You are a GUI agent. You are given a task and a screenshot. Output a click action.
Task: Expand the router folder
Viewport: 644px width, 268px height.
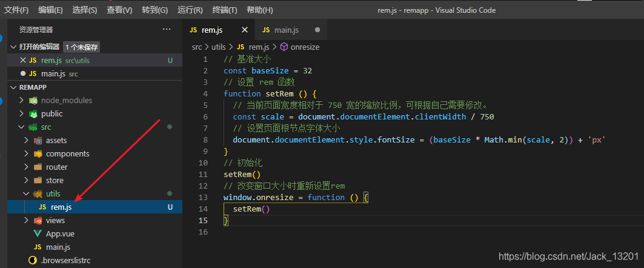pos(26,167)
